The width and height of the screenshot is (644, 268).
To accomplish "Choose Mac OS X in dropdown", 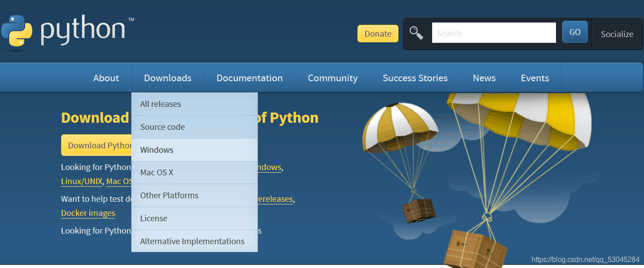I will click(195, 173).
